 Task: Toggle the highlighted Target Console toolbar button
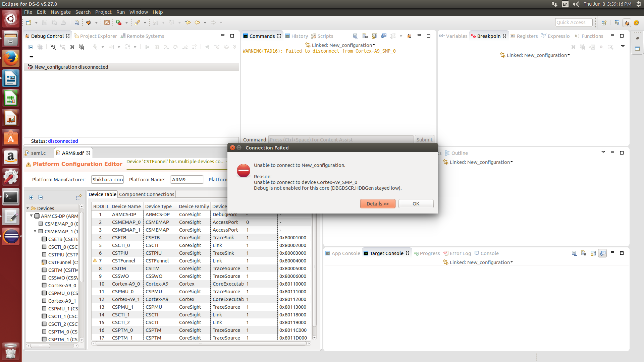click(602, 253)
